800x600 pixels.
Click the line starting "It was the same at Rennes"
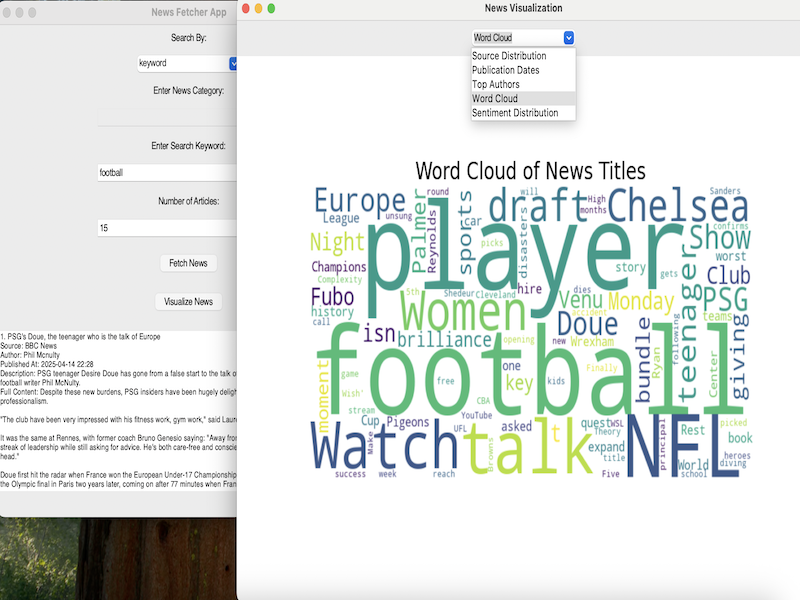coord(118,438)
